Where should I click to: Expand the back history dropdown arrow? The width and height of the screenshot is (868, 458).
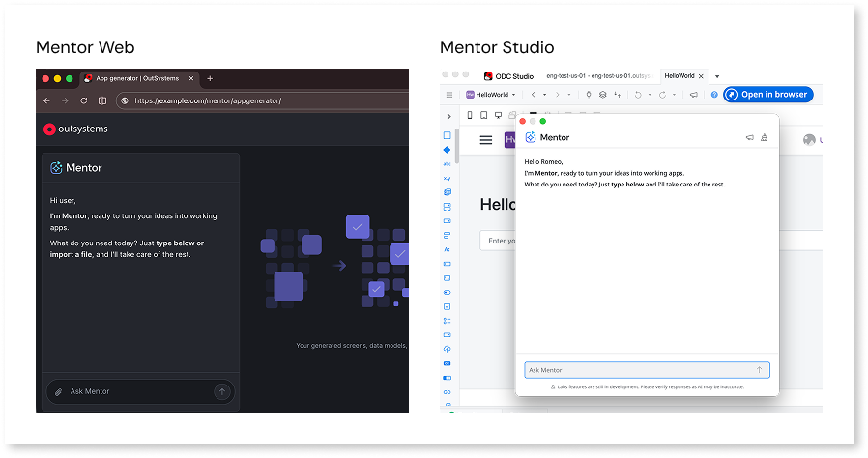(x=545, y=95)
